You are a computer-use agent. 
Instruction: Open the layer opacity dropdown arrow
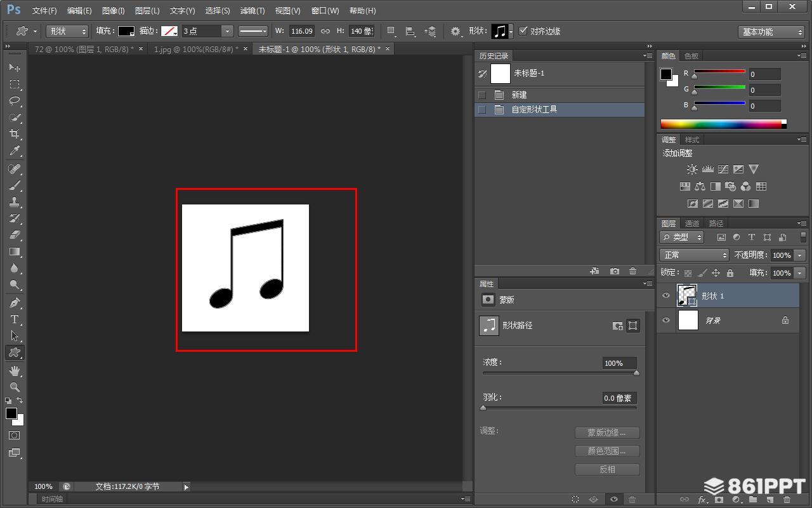[799, 255]
